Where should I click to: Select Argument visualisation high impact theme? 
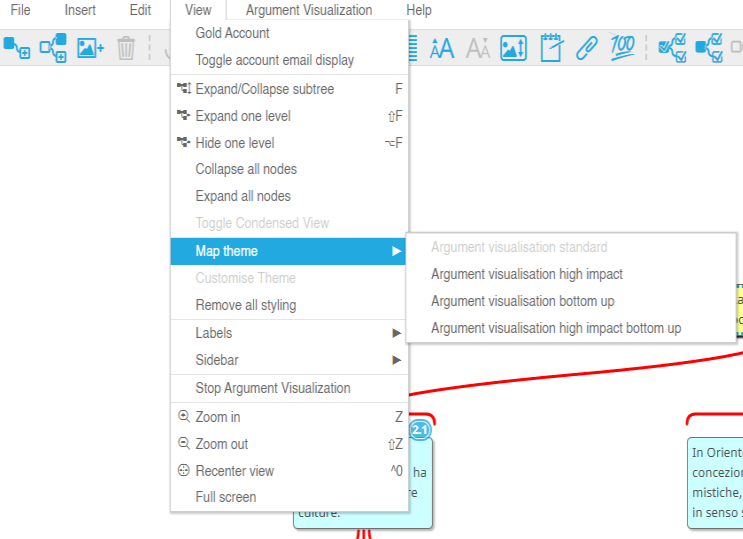pos(527,274)
